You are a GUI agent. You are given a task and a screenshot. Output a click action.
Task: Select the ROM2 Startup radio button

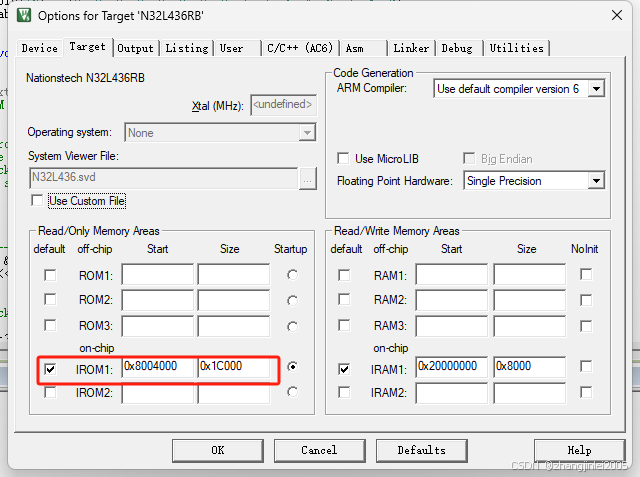pos(292,301)
